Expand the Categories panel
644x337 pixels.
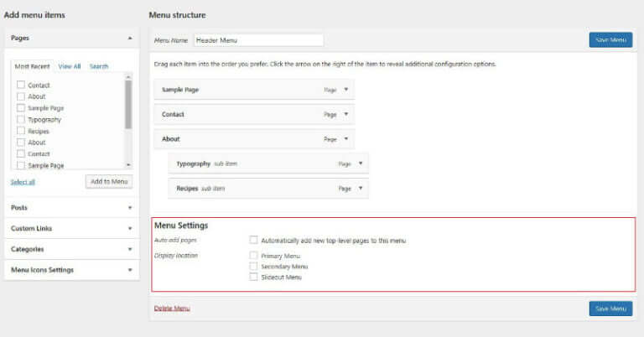click(129, 249)
